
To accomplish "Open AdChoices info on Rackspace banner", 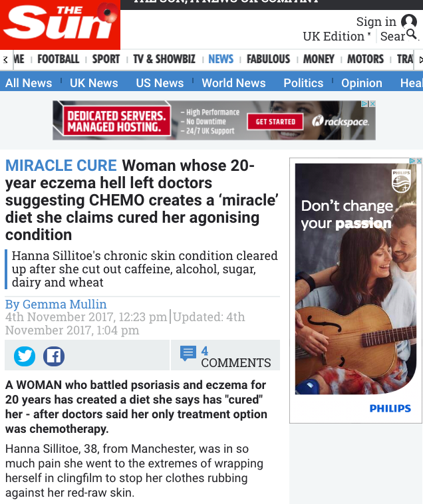I will pyautogui.click(x=365, y=104).
